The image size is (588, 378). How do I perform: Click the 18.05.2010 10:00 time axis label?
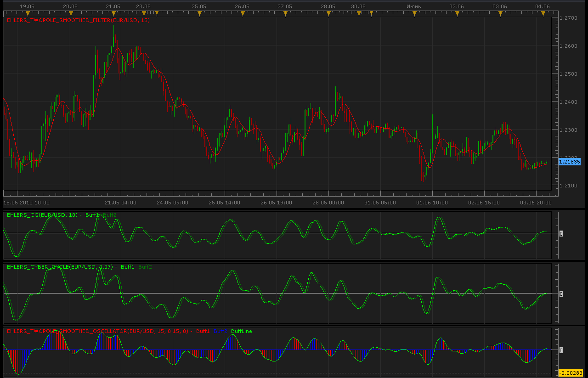click(27, 202)
